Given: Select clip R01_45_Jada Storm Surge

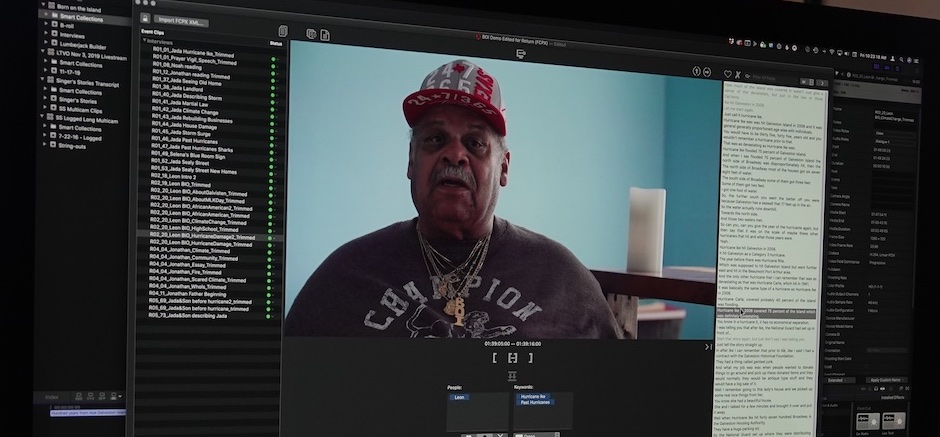Looking at the screenshot, I should (182, 131).
